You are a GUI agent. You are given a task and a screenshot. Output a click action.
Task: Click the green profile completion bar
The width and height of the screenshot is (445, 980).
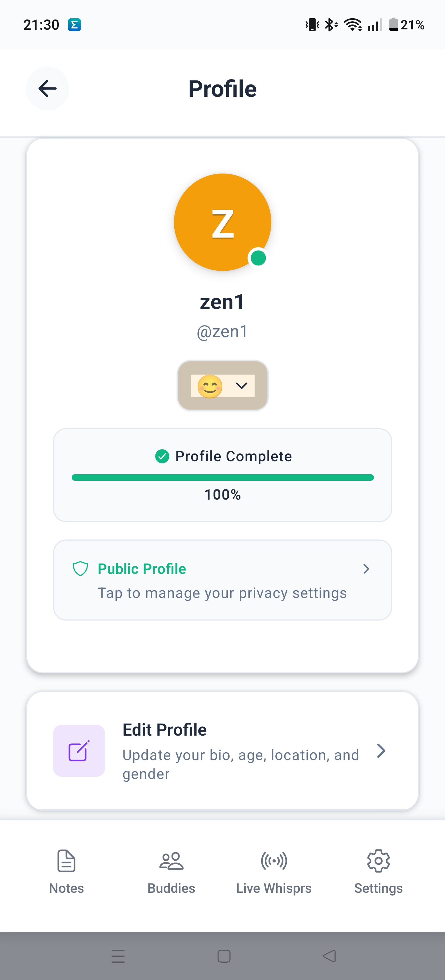coord(223,477)
